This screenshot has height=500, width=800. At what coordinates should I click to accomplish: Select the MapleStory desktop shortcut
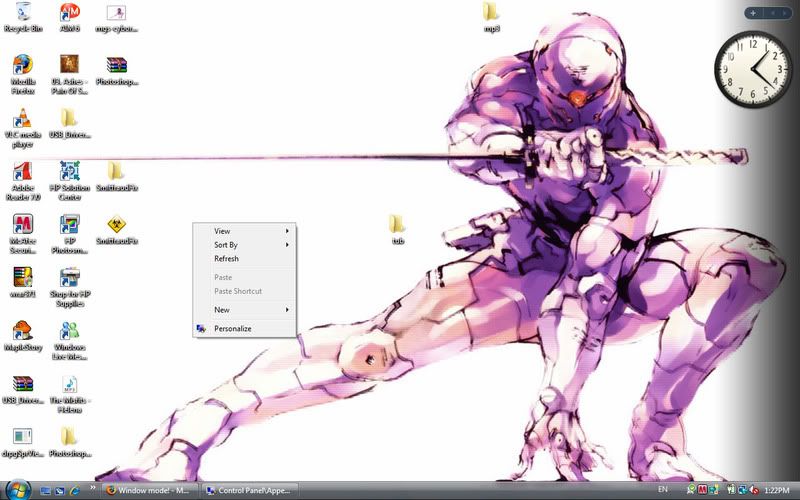[x=23, y=331]
